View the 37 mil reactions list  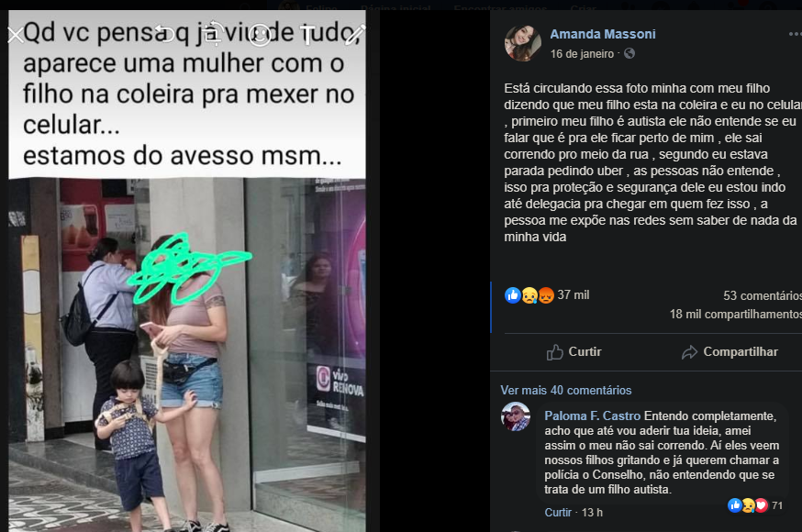click(x=574, y=294)
